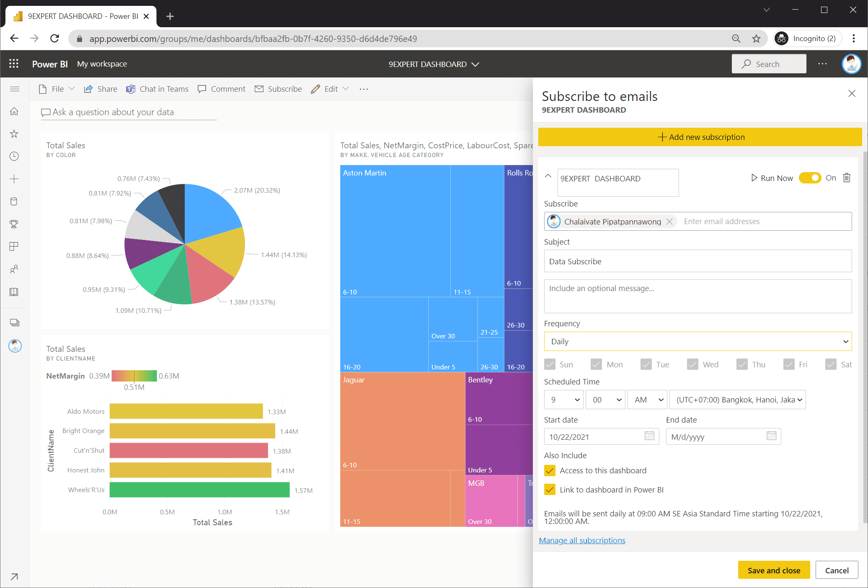868x588 pixels.
Task: Click the Create plus icon in sidebar
Action: click(x=14, y=178)
